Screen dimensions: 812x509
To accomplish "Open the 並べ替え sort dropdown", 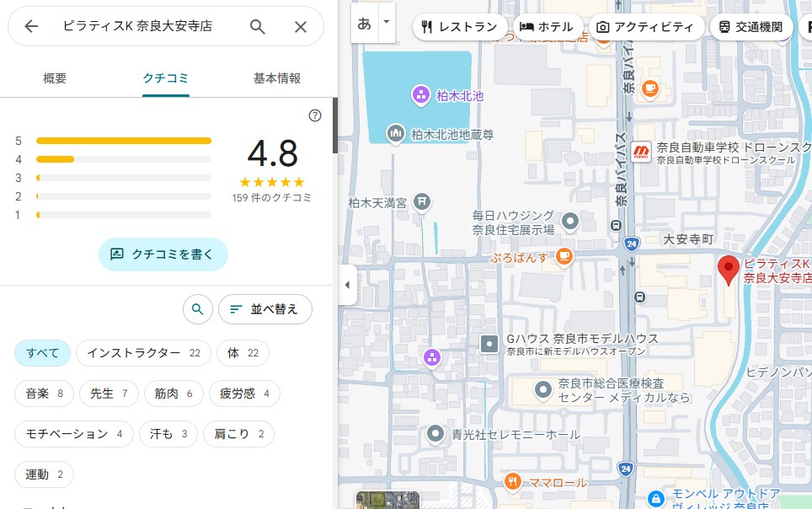I will click(264, 309).
